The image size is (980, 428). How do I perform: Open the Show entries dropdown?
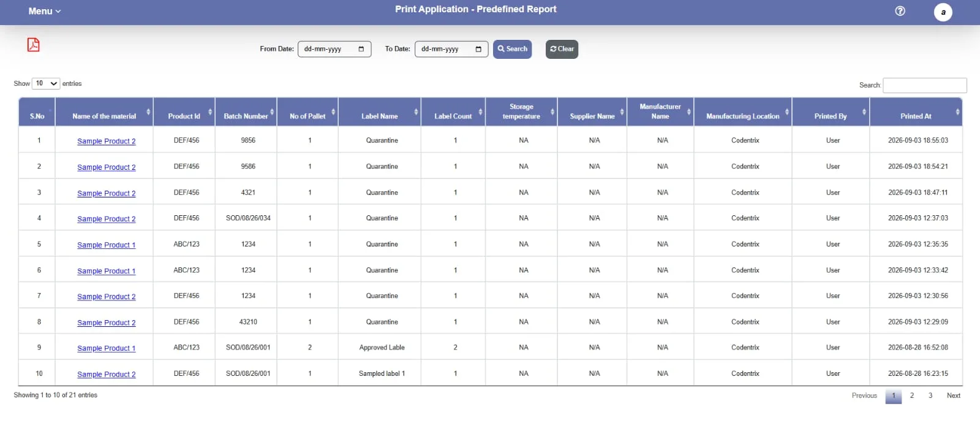click(x=46, y=83)
